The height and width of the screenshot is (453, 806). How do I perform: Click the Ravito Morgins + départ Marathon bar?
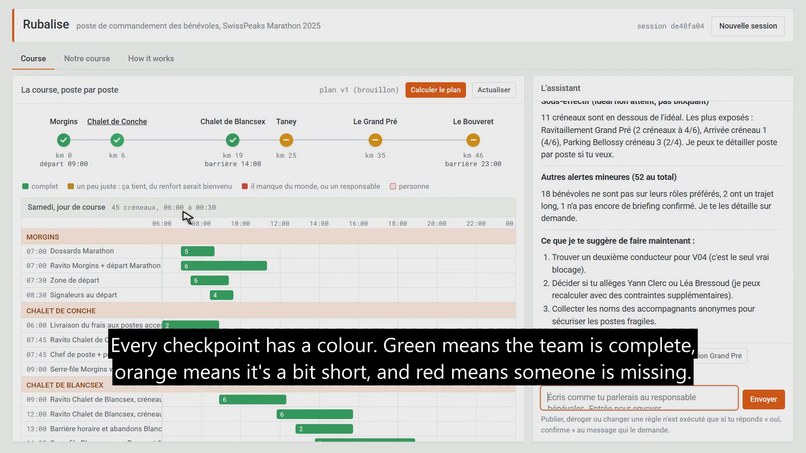click(224, 266)
